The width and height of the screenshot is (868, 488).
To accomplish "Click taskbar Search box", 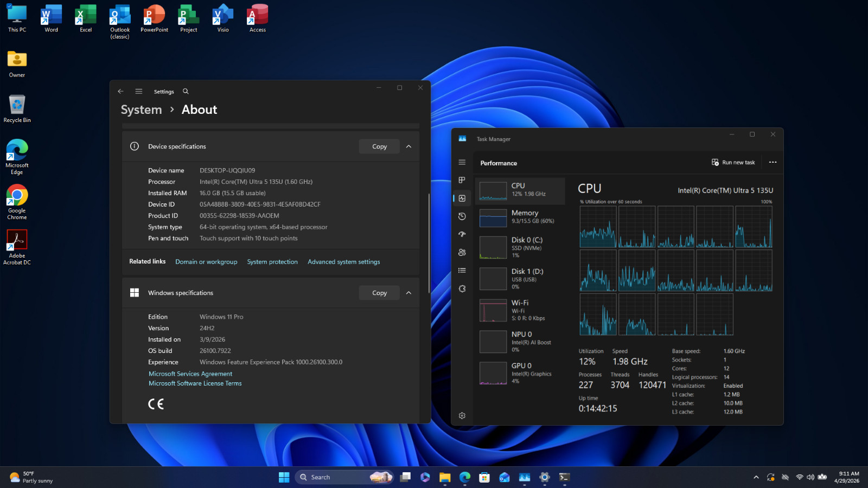I will coord(345,477).
